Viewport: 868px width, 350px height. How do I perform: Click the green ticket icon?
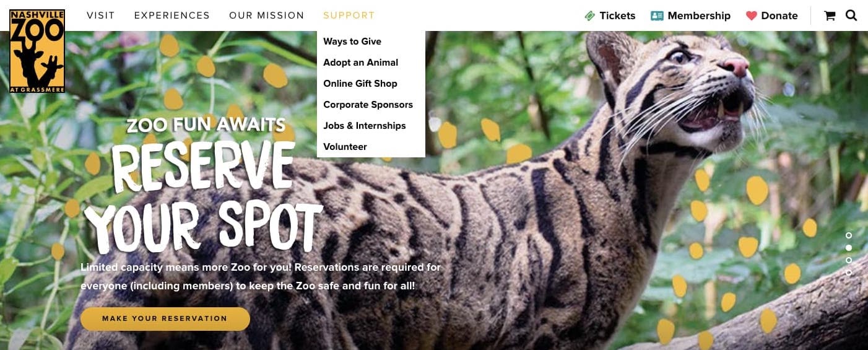pos(590,16)
